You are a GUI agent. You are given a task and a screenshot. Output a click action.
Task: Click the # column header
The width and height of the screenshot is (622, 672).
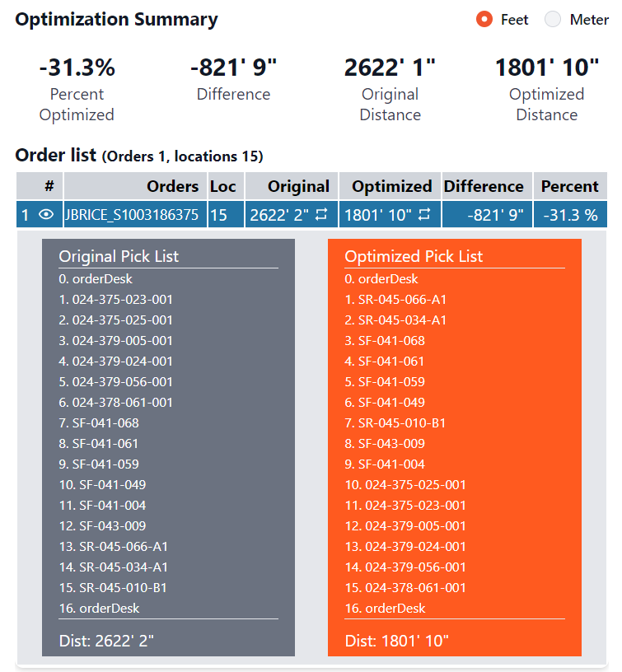(49, 186)
